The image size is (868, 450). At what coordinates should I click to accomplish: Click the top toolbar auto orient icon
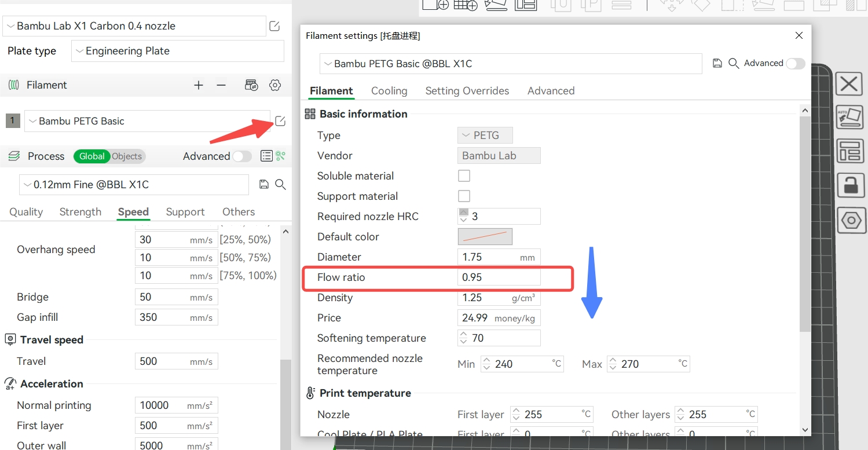click(496, 4)
